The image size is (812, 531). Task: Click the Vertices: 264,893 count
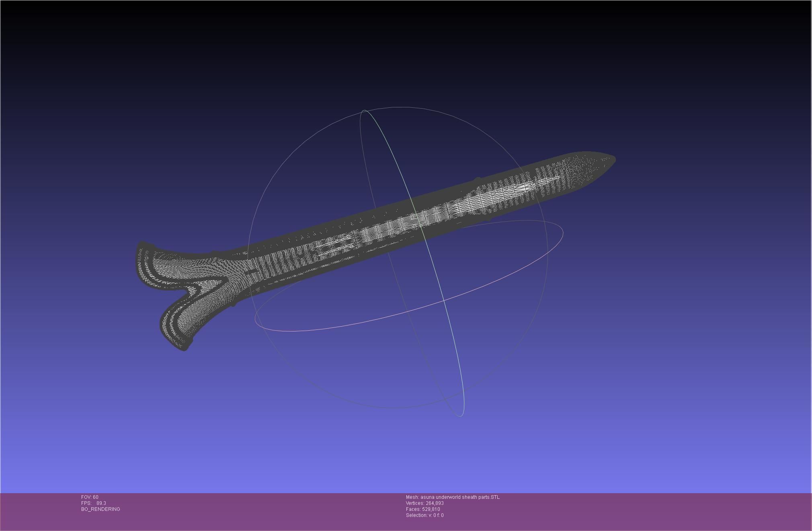[425, 503]
